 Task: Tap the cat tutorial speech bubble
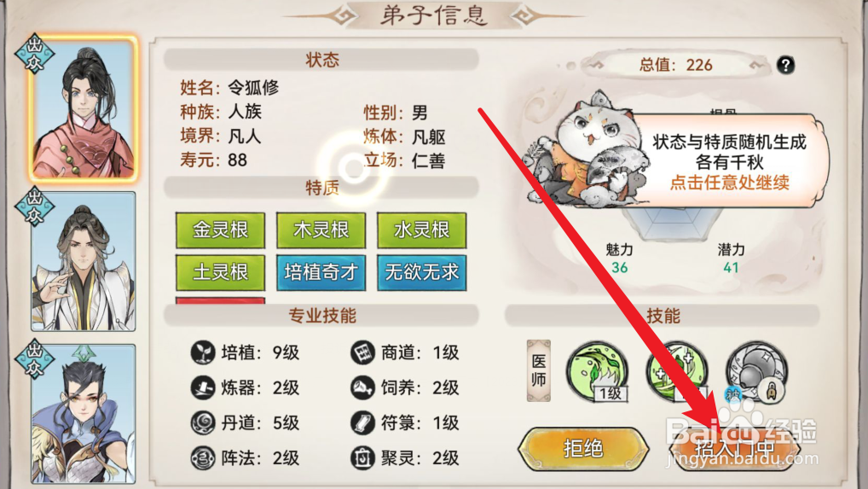(x=728, y=161)
